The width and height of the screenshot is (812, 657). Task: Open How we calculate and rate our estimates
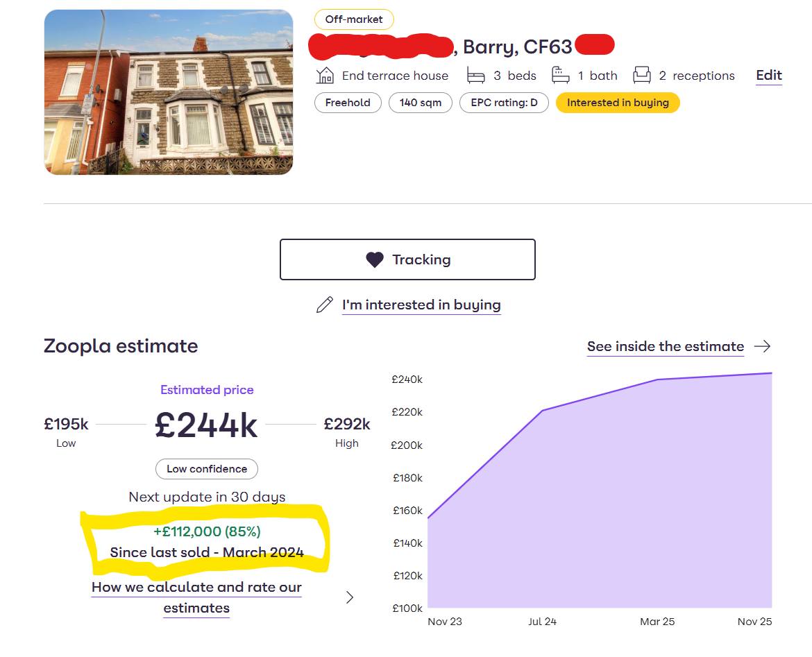pos(196,597)
